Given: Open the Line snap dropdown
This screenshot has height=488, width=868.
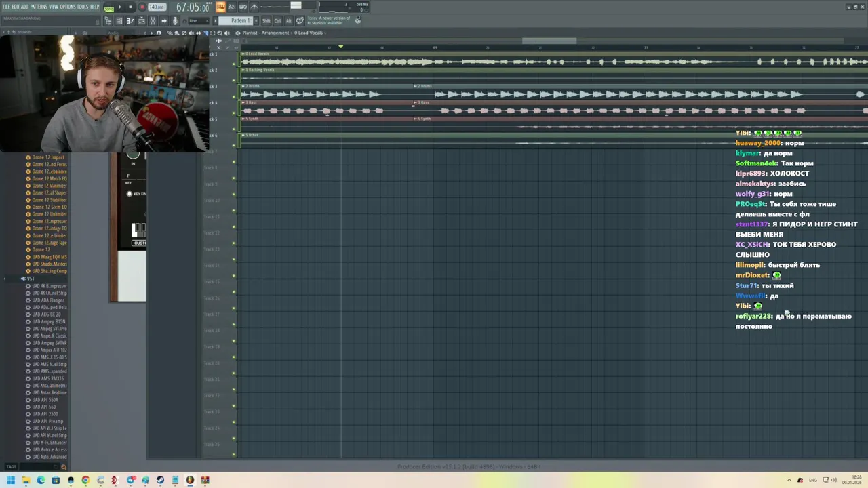Looking at the screenshot, I should coord(199,21).
